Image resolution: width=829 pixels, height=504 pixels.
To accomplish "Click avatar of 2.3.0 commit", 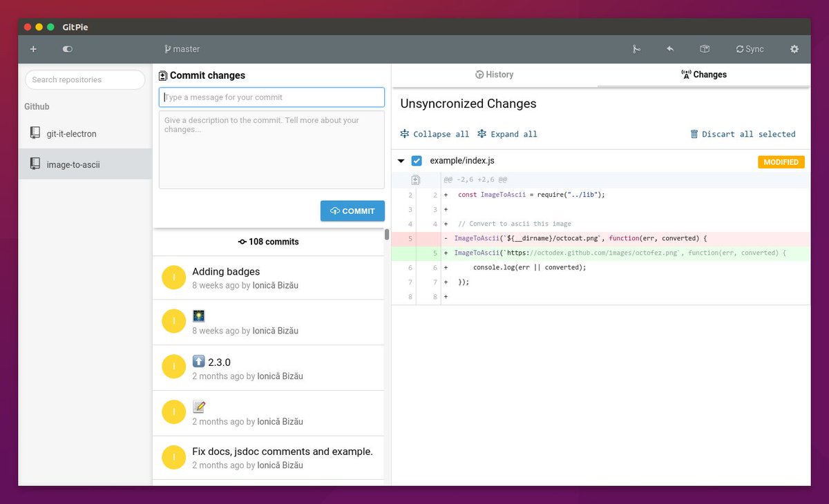I will coord(174,367).
